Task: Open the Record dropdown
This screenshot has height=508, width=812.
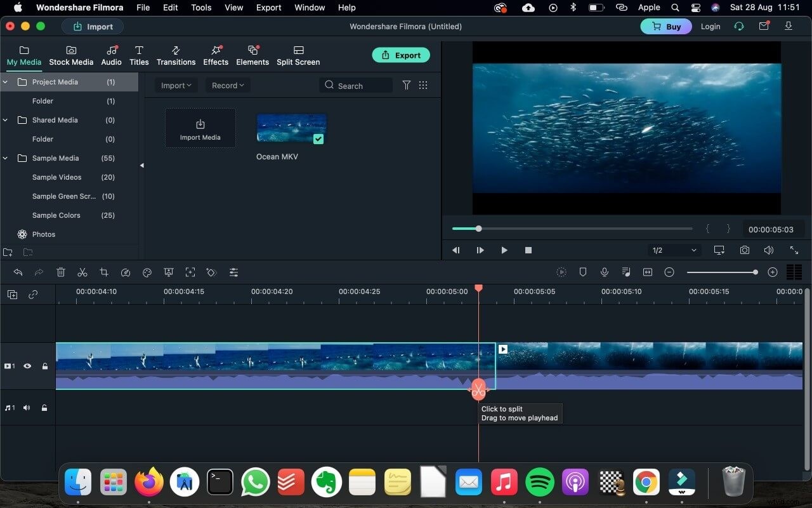Action: pyautogui.click(x=227, y=84)
